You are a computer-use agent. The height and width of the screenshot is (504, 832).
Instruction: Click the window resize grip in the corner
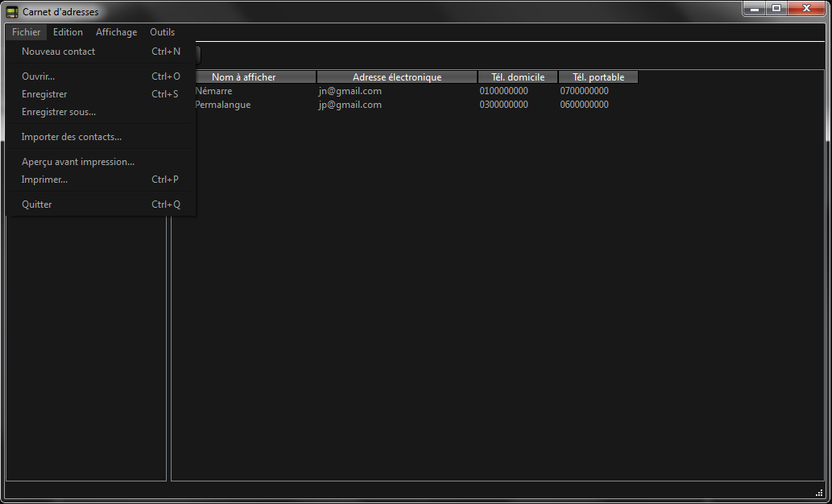(x=819, y=493)
